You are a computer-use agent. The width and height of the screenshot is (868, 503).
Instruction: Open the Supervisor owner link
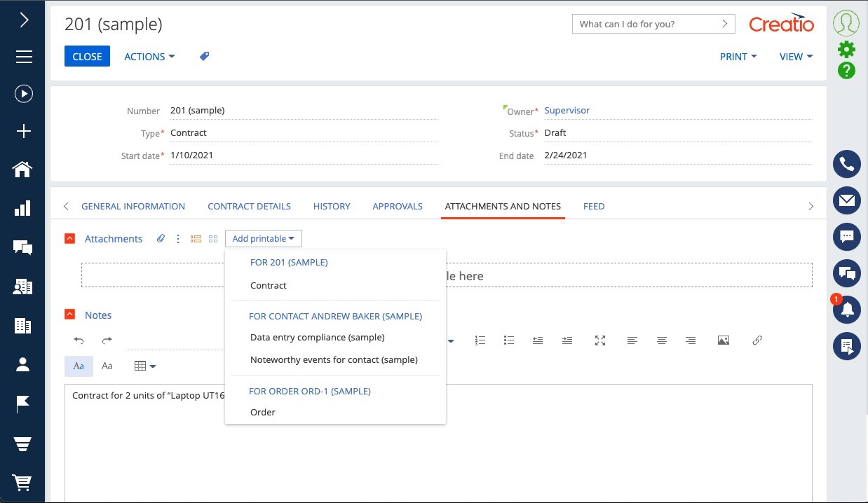[567, 111]
